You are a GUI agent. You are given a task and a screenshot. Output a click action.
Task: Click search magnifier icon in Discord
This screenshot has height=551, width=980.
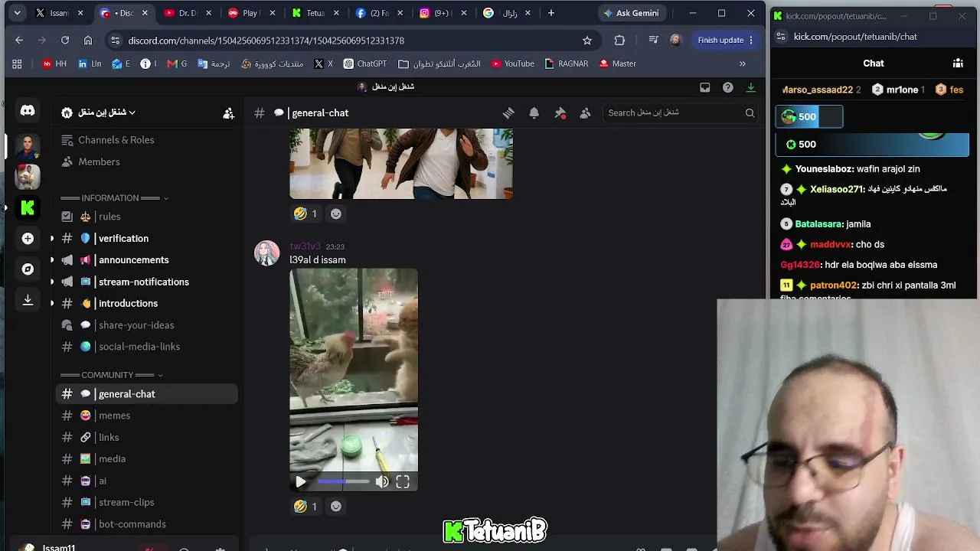coord(750,113)
